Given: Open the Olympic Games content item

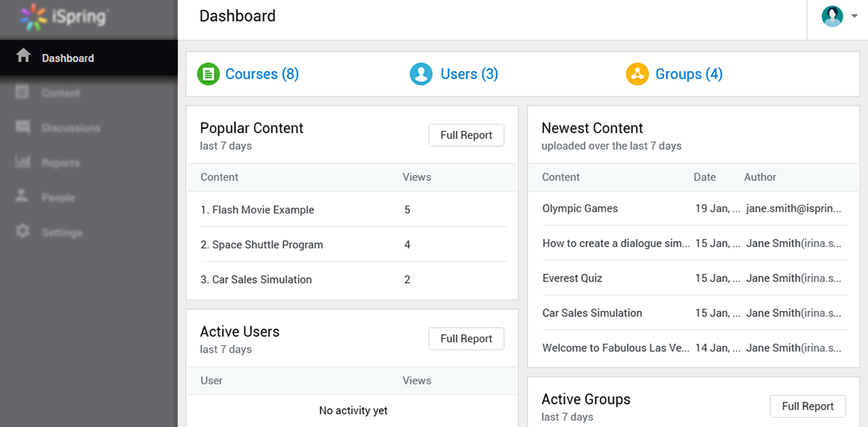Looking at the screenshot, I should pyautogui.click(x=579, y=208).
